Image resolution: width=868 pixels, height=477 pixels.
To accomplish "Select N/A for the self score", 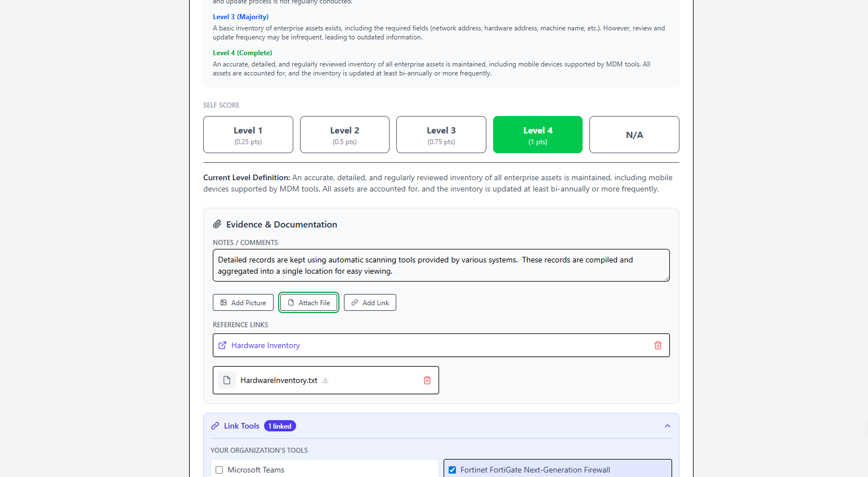I will pyautogui.click(x=634, y=135).
